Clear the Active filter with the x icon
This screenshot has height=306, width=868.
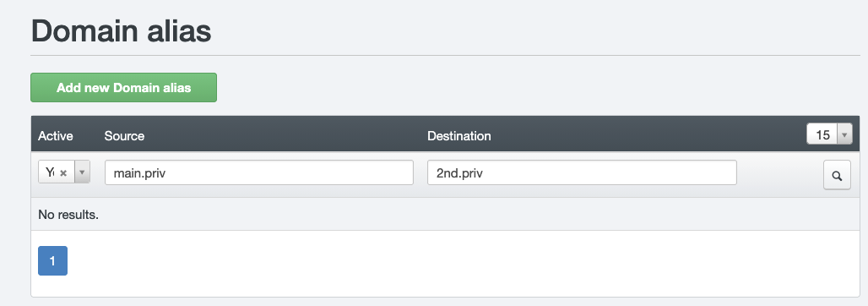63,173
